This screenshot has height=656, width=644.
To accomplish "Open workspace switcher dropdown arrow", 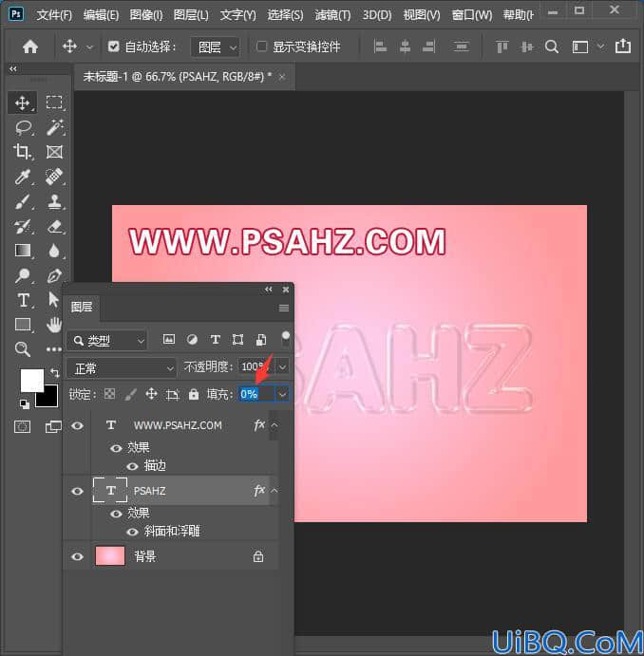I will click(601, 47).
